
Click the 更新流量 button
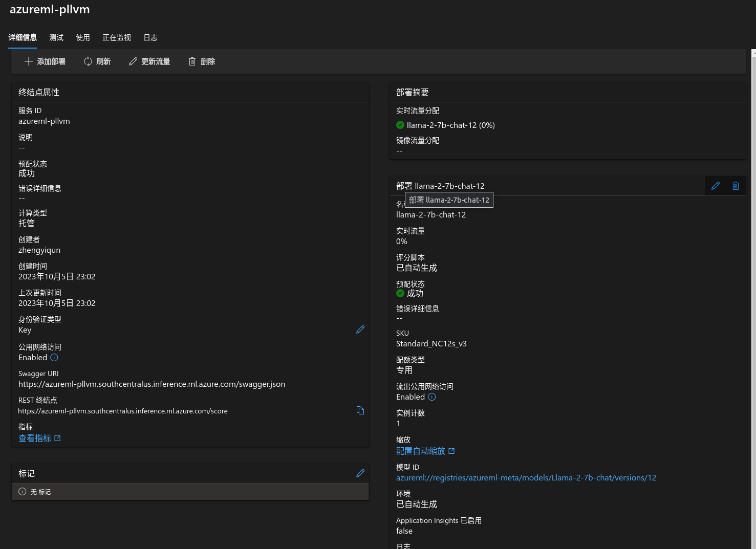click(x=149, y=61)
